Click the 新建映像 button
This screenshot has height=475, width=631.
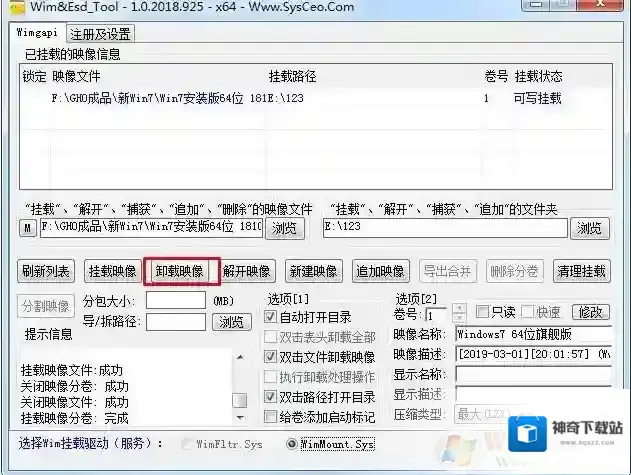point(312,271)
